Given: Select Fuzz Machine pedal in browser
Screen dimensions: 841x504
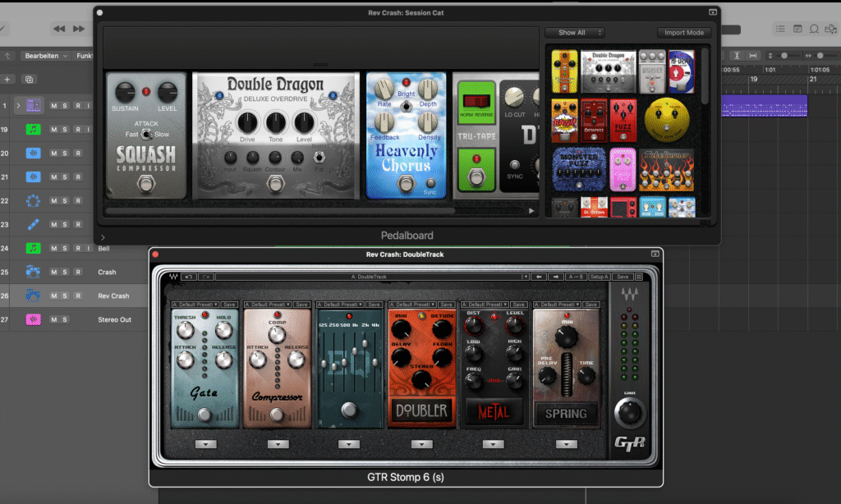Looking at the screenshot, I should [623, 120].
